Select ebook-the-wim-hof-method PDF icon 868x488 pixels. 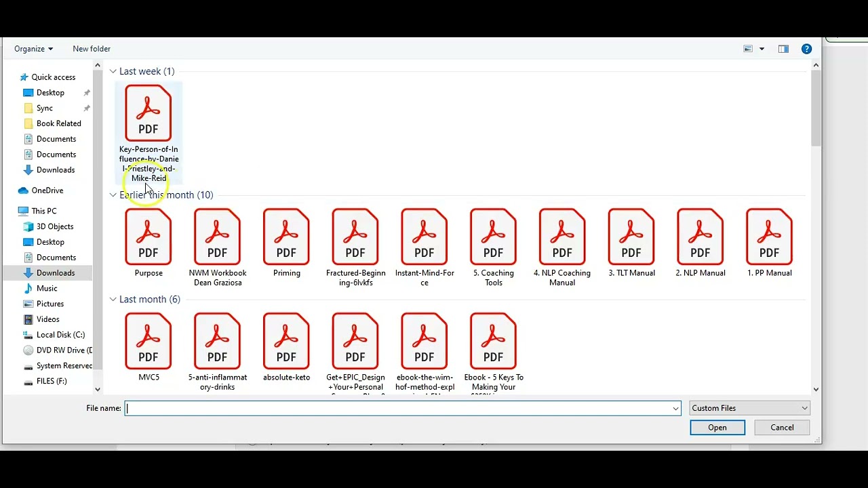pos(425,341)
